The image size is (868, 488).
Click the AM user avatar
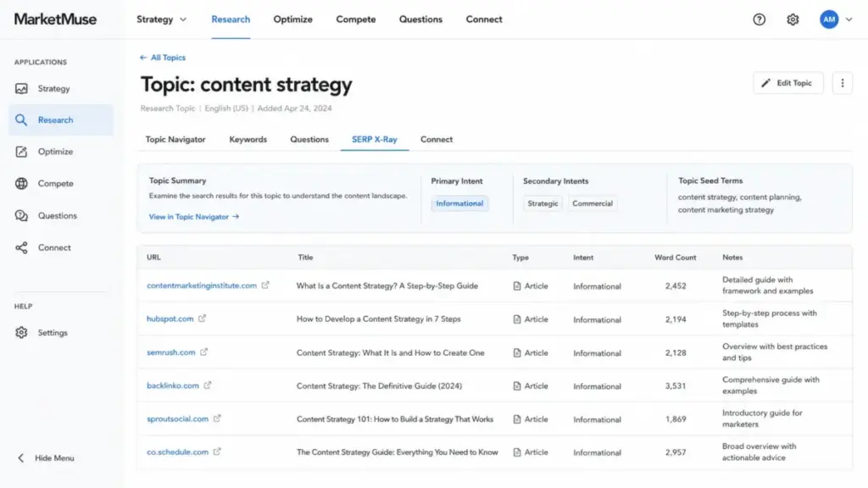(x=829, y=19)
